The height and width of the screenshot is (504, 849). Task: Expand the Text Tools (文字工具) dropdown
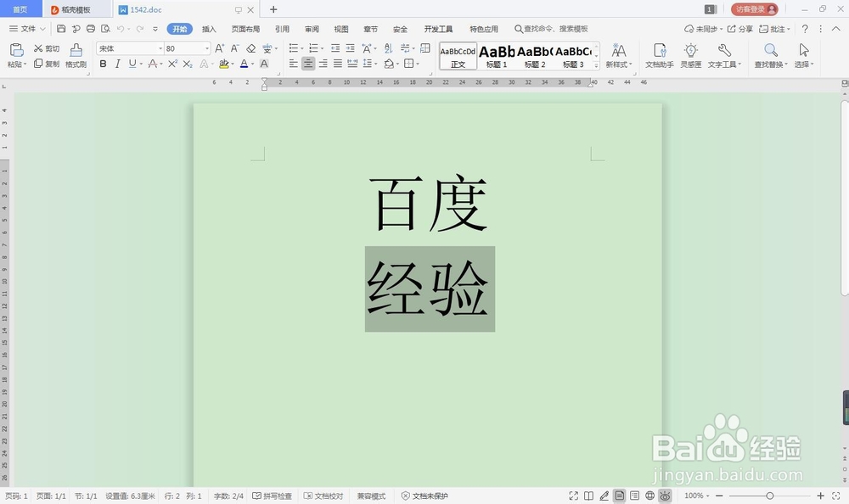724,56
